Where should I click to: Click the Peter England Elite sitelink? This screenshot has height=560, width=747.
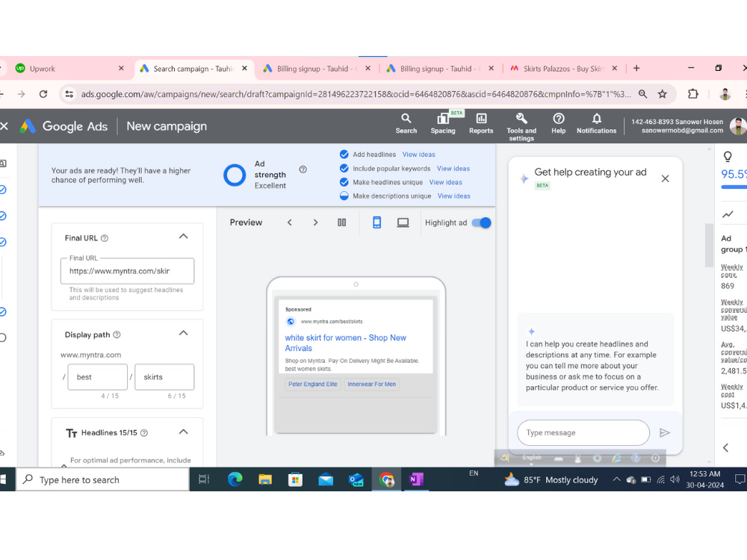[x=312, y=385]
